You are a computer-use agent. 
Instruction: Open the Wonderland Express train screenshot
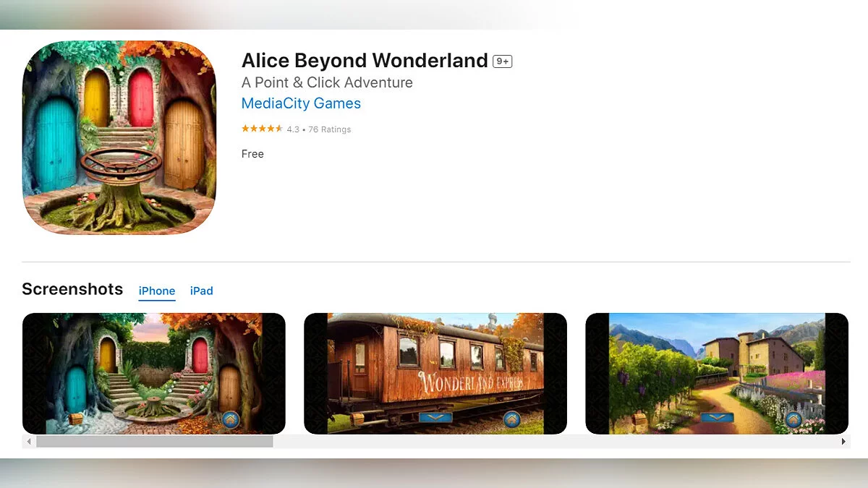[x=435, y=374]
